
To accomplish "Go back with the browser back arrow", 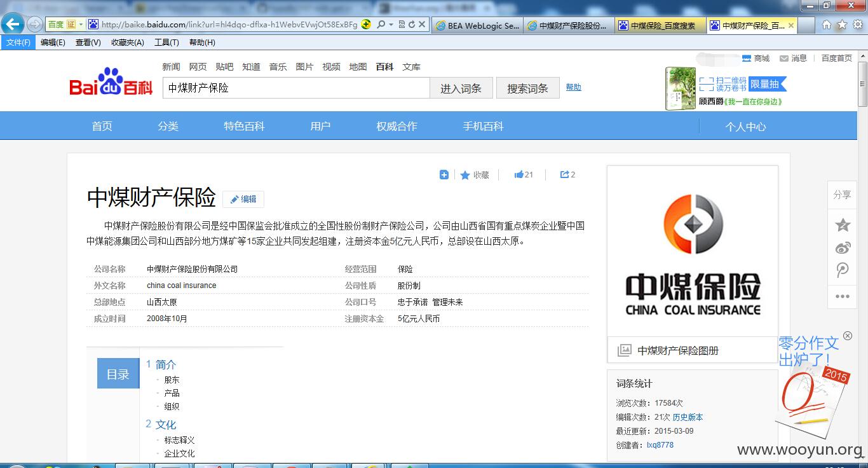I will click(x=13, y=25).
